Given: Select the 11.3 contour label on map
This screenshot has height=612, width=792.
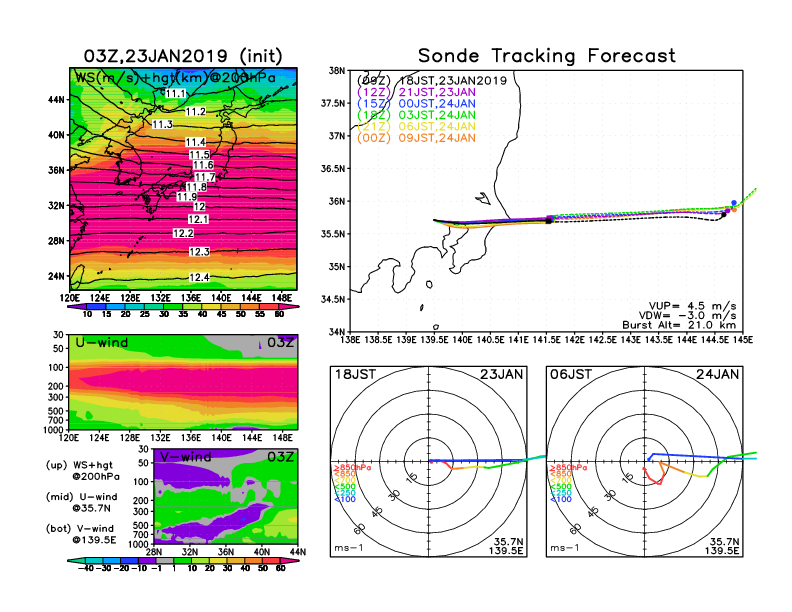Looking at the screenshot, I should (x=163, y=124).
